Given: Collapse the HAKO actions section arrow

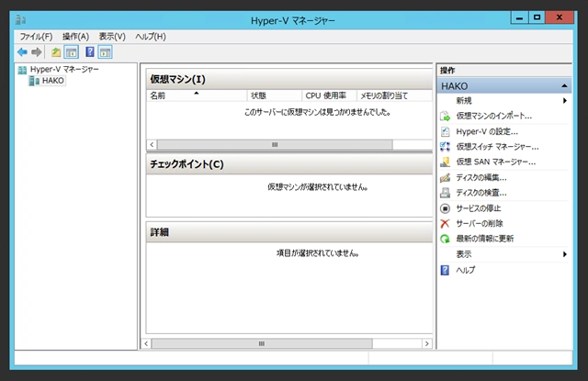Looking at the screenshot, I should [x=564, y=86].
